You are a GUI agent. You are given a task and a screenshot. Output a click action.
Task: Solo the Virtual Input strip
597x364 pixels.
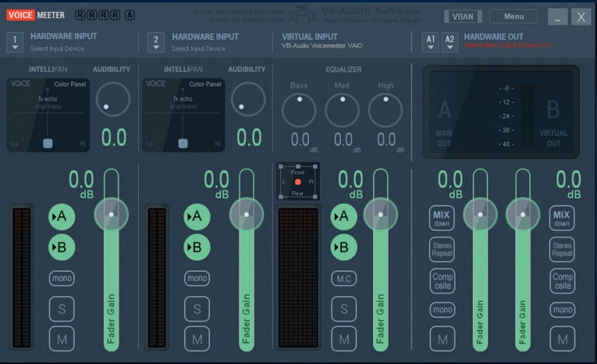point(344,309)
